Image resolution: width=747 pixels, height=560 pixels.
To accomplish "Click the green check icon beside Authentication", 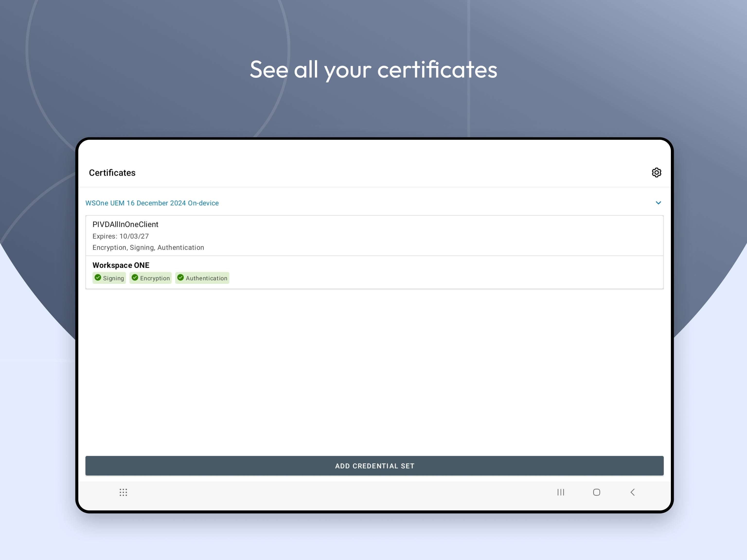I will 180,278.
